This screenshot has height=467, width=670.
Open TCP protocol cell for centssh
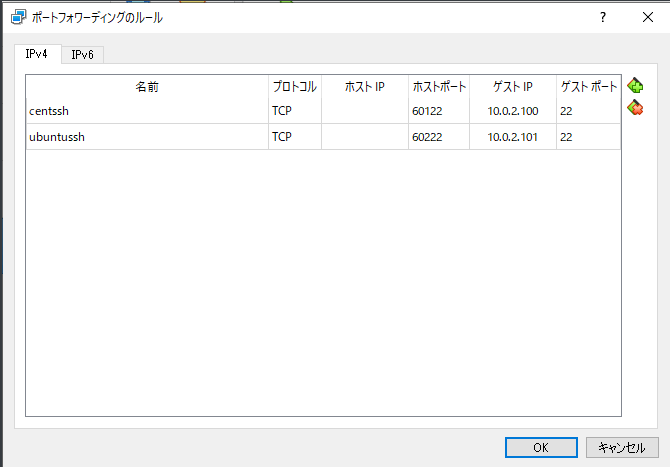(295, 111)
